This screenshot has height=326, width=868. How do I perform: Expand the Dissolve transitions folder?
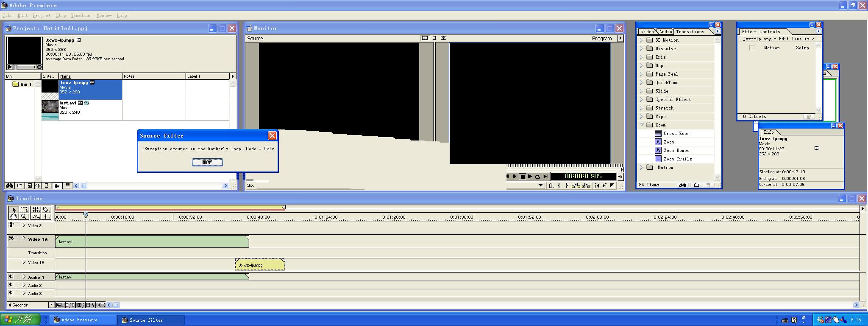641,48
